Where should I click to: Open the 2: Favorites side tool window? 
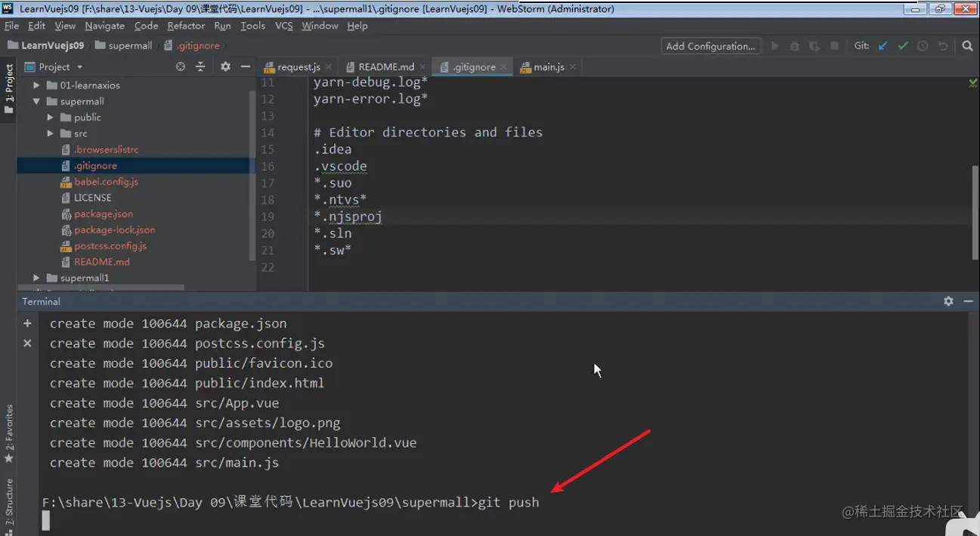tap(8, 433)
